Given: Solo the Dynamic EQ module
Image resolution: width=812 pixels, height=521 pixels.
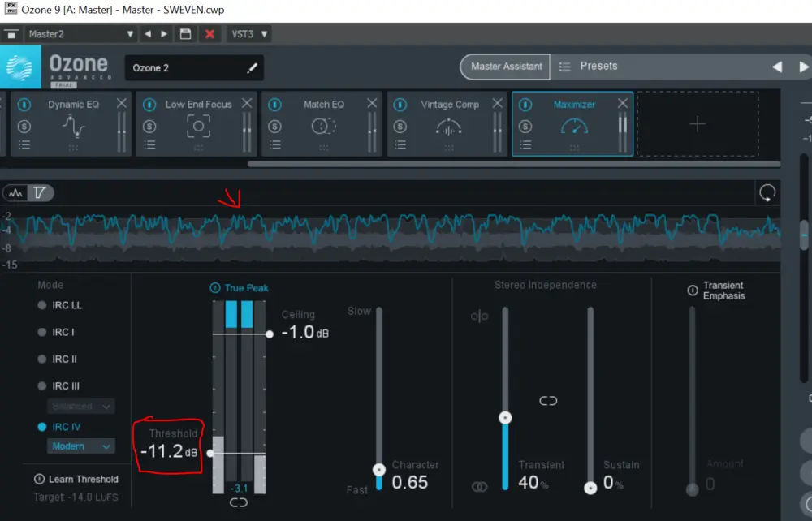Looking at the screenshot, I should point(24,127).
